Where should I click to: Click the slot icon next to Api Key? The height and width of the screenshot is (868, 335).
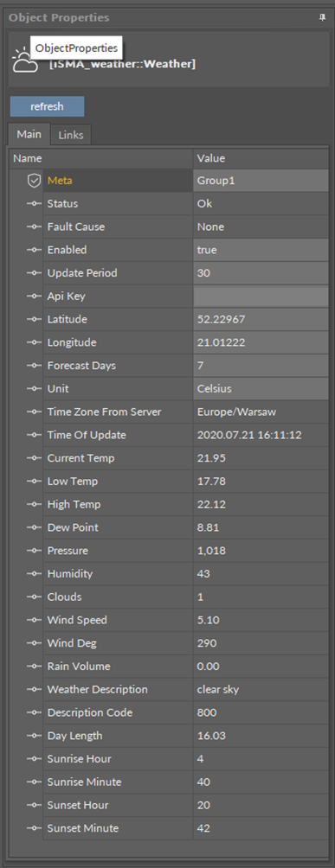pos(35,297)
